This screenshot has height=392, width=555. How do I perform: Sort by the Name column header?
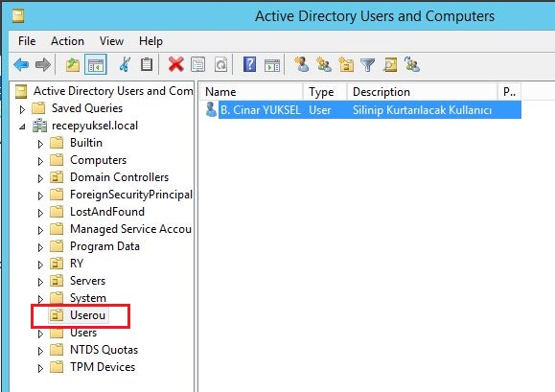(250, 92)
